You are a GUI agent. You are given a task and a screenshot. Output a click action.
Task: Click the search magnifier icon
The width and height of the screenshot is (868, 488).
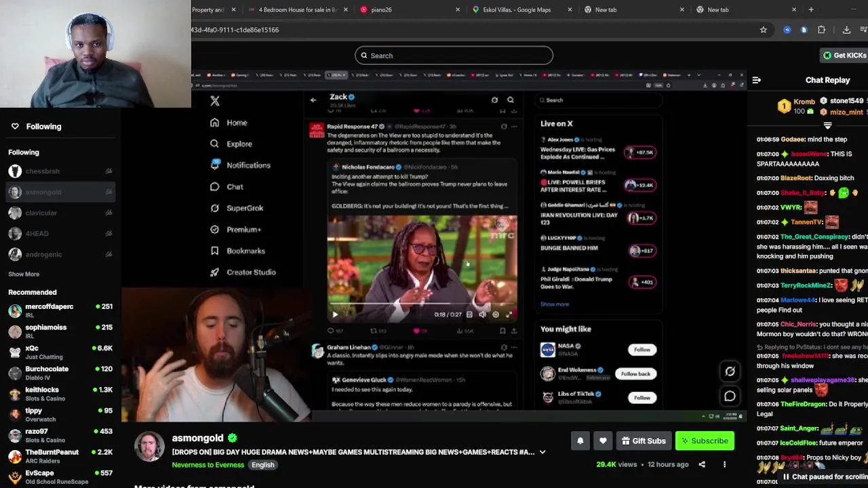tap(364, 56)
